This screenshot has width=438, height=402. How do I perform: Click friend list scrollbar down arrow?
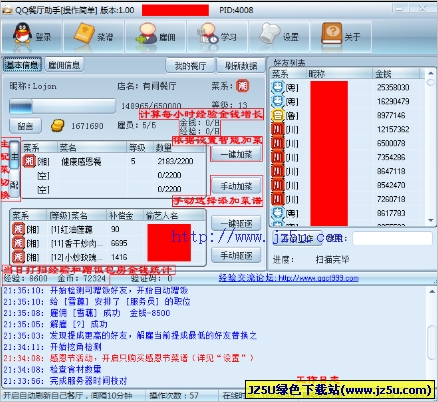(x=431, y=220)
